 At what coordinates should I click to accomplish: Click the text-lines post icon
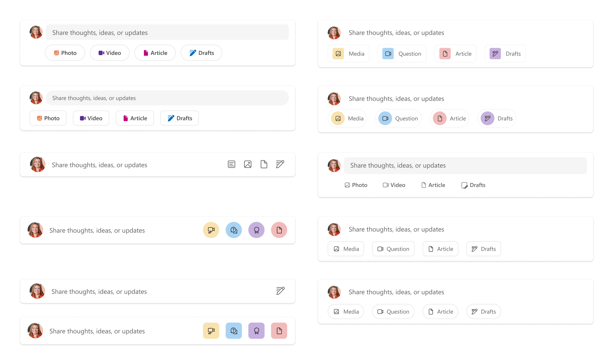(231, 164)
